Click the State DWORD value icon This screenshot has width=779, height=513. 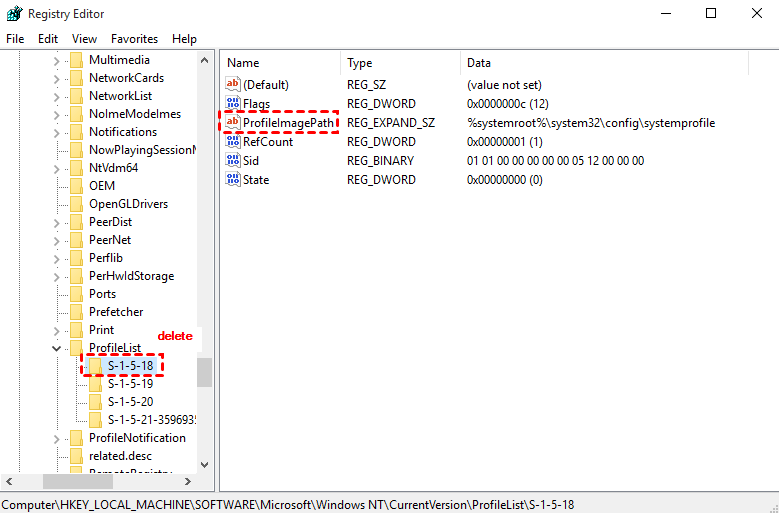233,179
